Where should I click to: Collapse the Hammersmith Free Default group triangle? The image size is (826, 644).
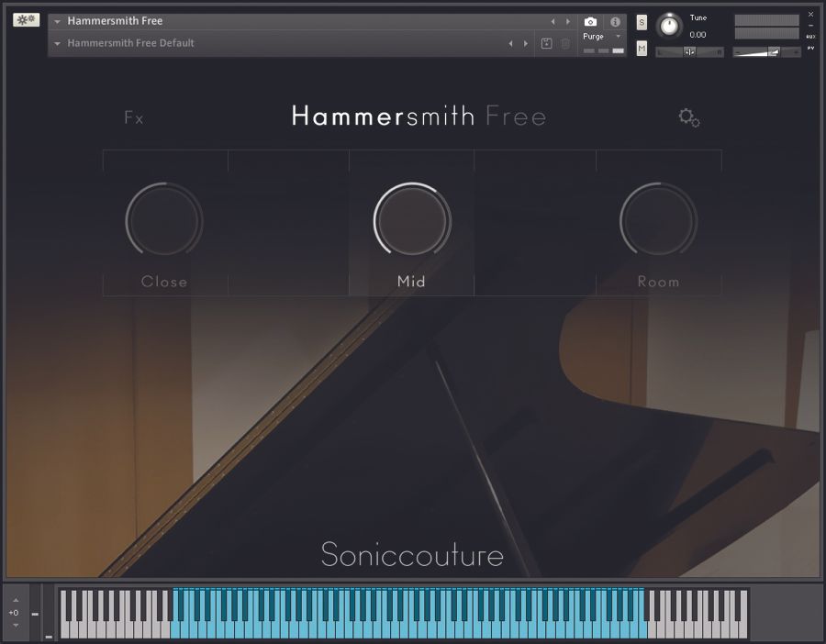click(57, 43)
